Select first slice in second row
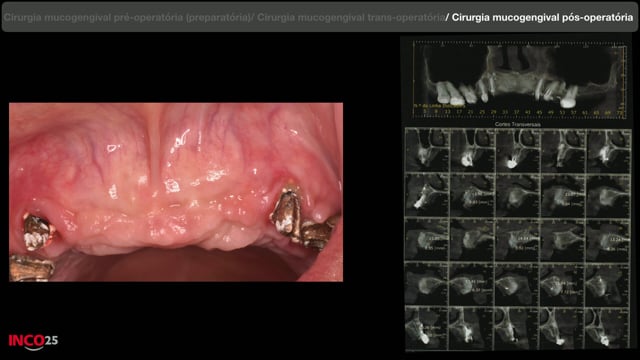The width and height of the screenshot is (640, 360). (x=427, y=195)
